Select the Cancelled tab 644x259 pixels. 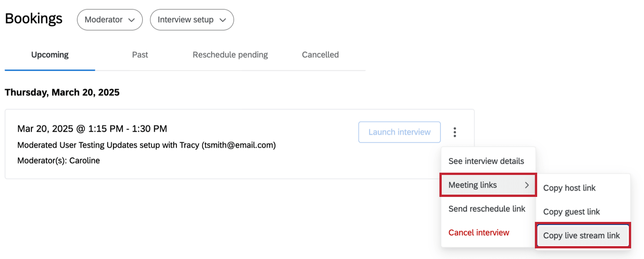[x=320, y=55]
